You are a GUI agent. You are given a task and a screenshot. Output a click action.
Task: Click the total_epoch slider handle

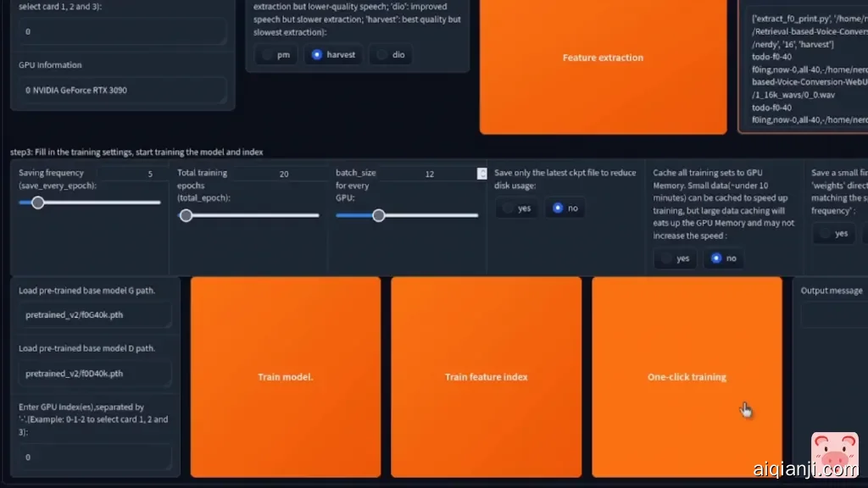click(x=186, y=214)
